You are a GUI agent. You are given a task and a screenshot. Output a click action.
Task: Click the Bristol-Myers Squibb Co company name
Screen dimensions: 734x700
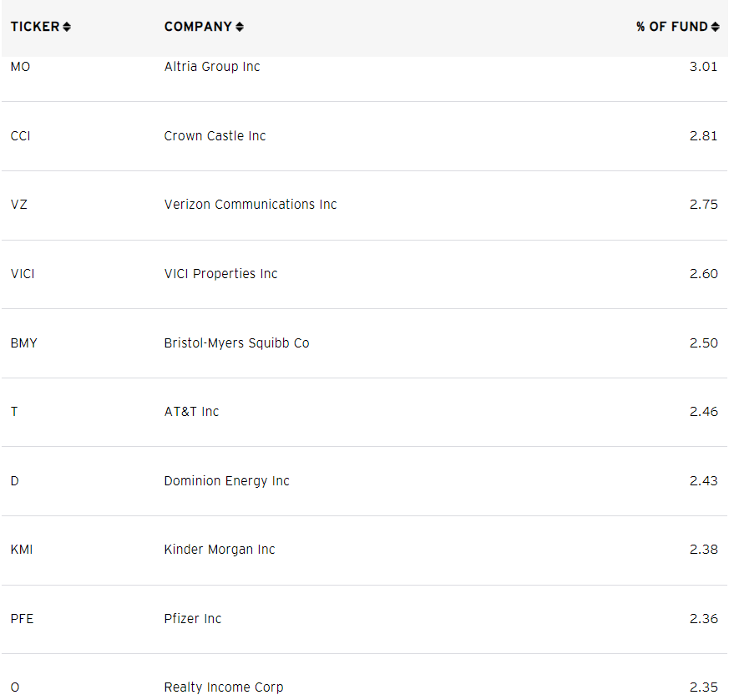[237, 343]
